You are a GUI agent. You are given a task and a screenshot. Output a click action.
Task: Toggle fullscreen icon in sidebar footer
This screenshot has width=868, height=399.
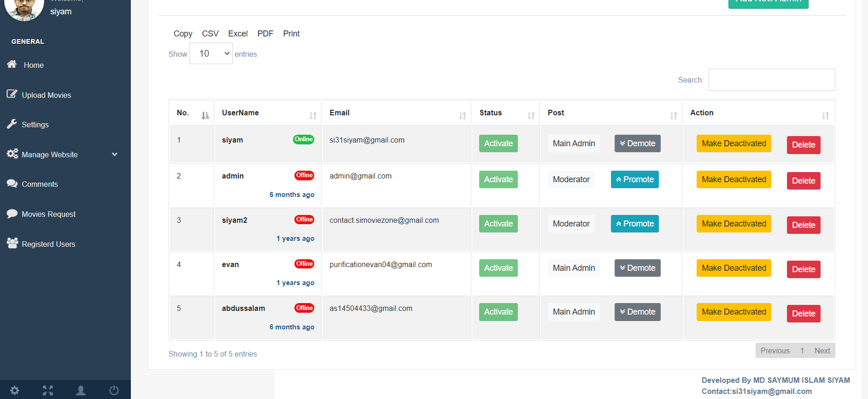tap(48, 391)
